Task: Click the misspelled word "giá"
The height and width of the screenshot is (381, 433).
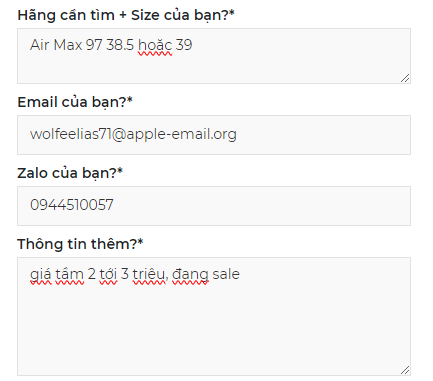Action: click(41, 275)
